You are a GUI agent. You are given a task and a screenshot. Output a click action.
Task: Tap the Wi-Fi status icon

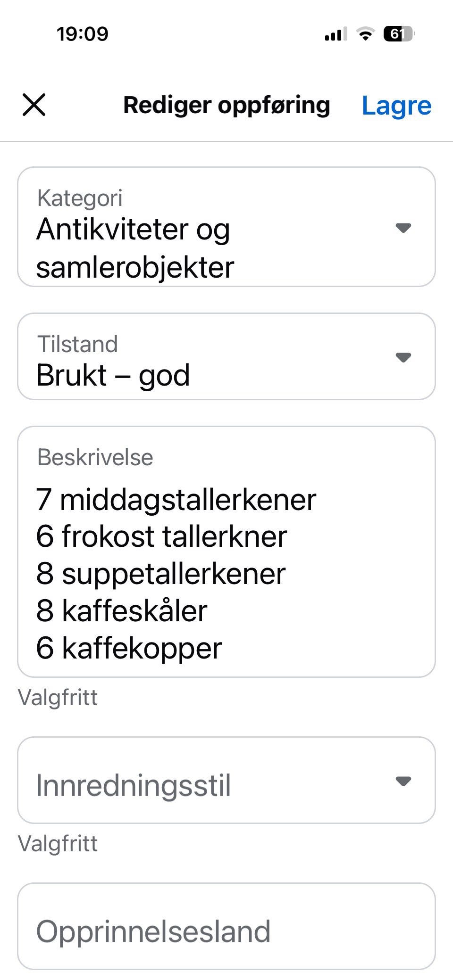click(x=365, y=34)
